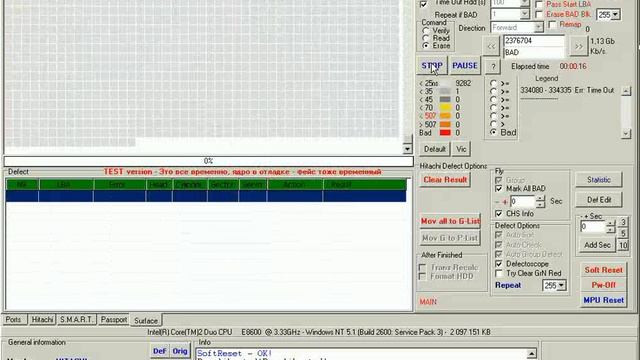640x360 pixels.
Task: Open the Direction Forward dropdown
Action: tap(538, 27)
